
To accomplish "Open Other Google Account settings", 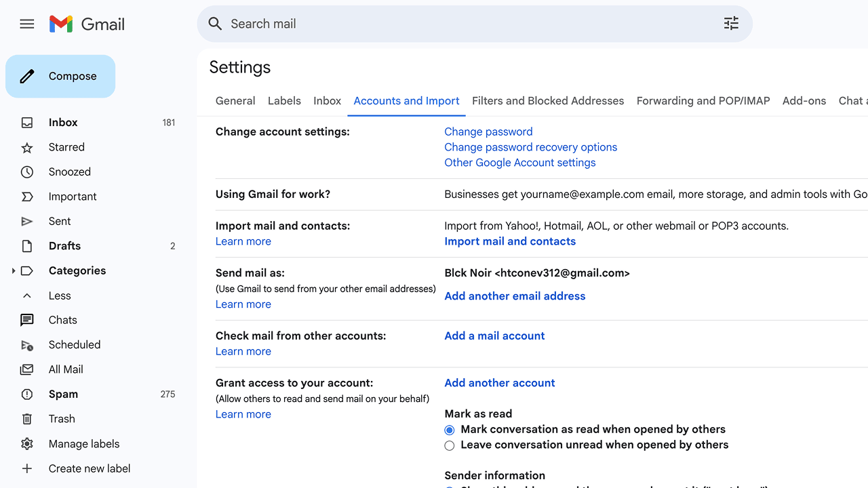I will tap(520, 163).
